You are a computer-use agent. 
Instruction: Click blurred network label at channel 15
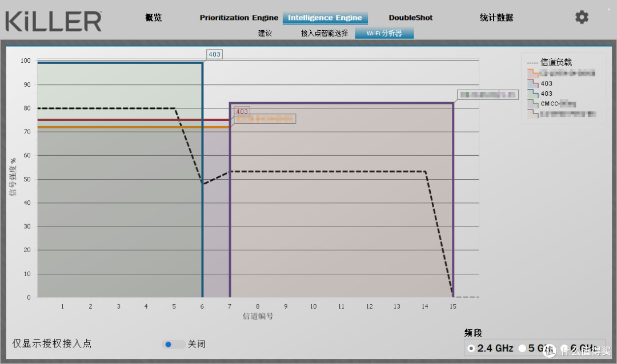[x=487, y=94]
